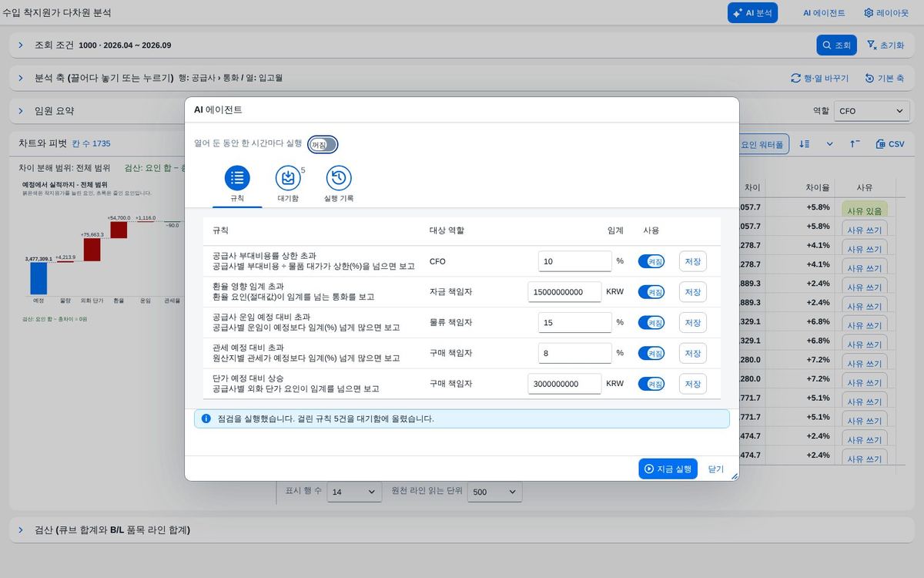The height and width of the screenshot is (578, 924).
Task: Open the sort options chevron
Action: click(829, 144)
